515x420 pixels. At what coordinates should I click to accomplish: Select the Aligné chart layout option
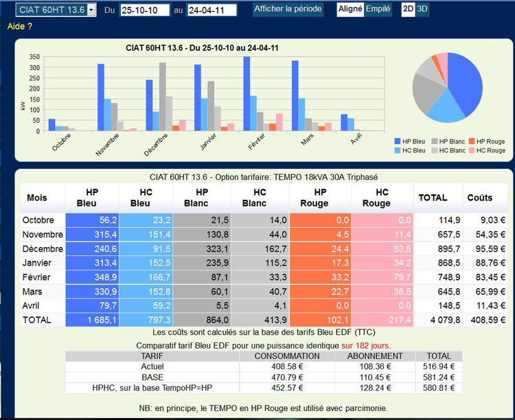pyautogui.click(x=350, y=10)
